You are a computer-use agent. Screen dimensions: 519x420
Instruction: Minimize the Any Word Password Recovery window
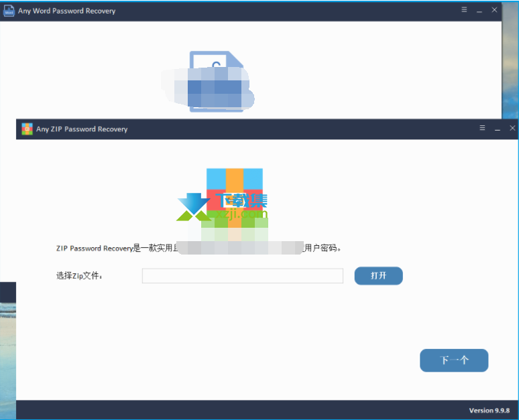point(479,11)
